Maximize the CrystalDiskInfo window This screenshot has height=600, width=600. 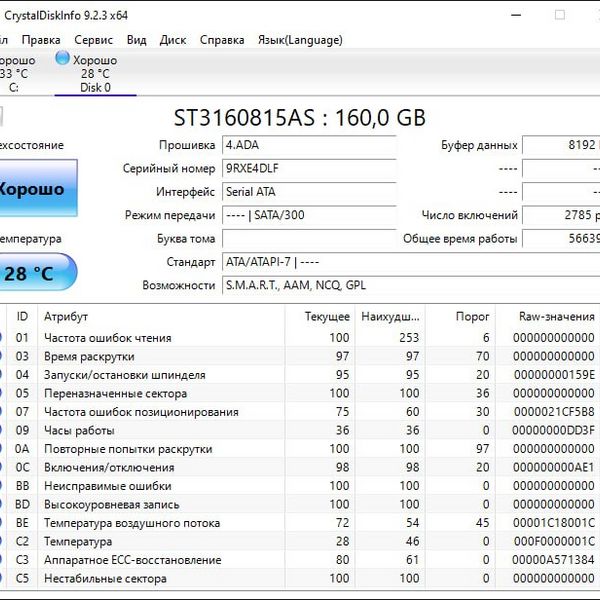[x=560, y=15]
